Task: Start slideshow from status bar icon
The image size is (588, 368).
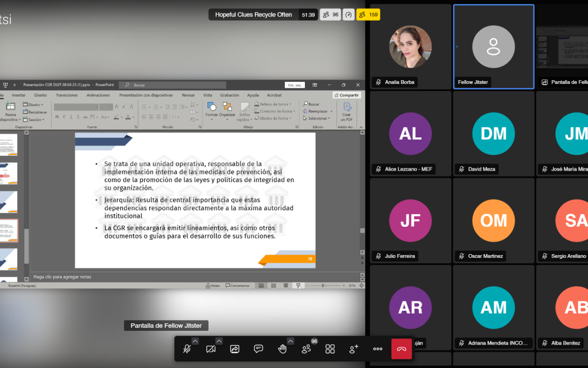Action: coord(298,286)
